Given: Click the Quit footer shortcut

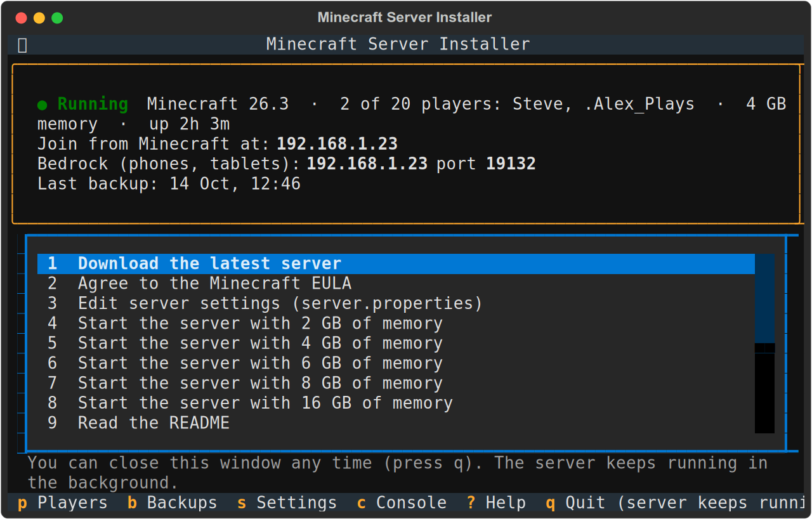Looking at the screenshot, I should click(676, 503).
